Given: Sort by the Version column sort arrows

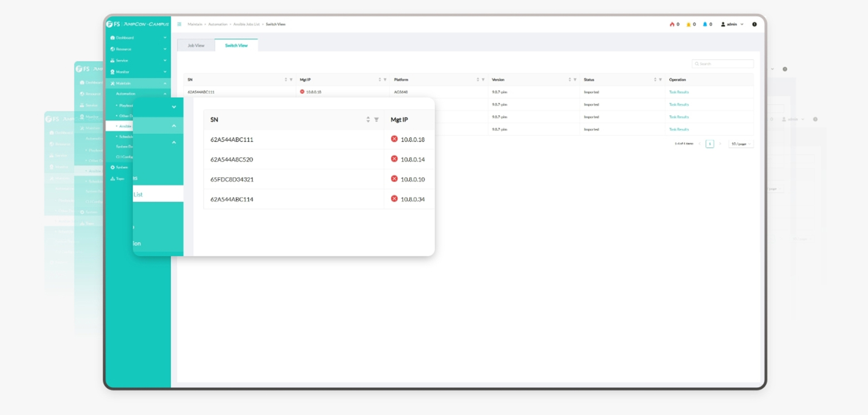Looking at the screenshot, I should (570, 80).
